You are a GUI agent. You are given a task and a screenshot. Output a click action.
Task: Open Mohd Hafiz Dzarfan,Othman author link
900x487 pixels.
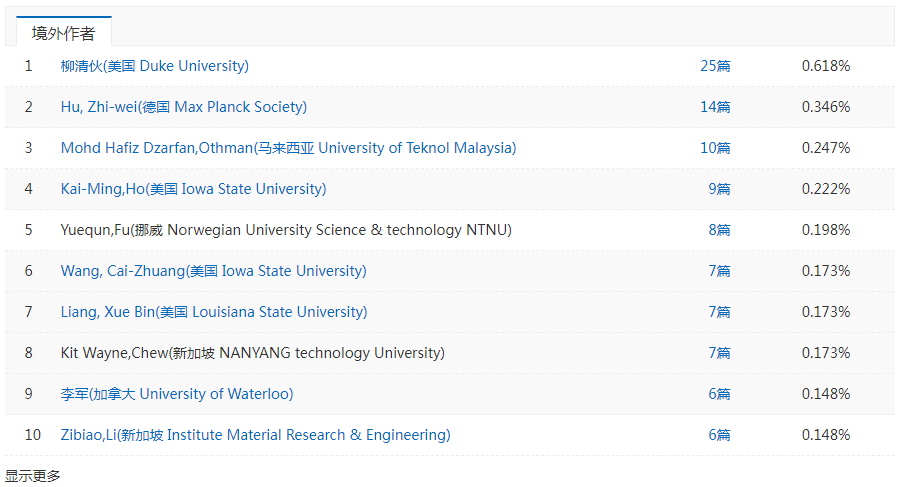click(288, 148)
